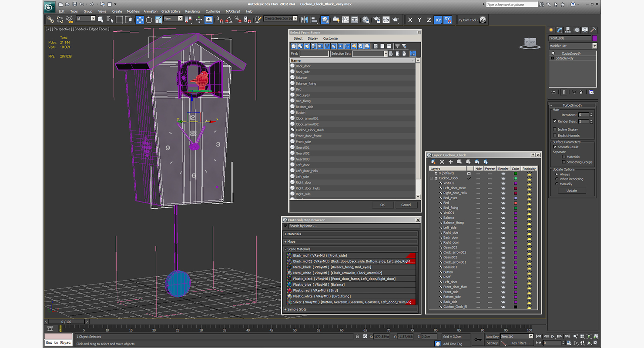Expand the Maps section in Material Browser
The image size is (644, 348).
(351, 241)
